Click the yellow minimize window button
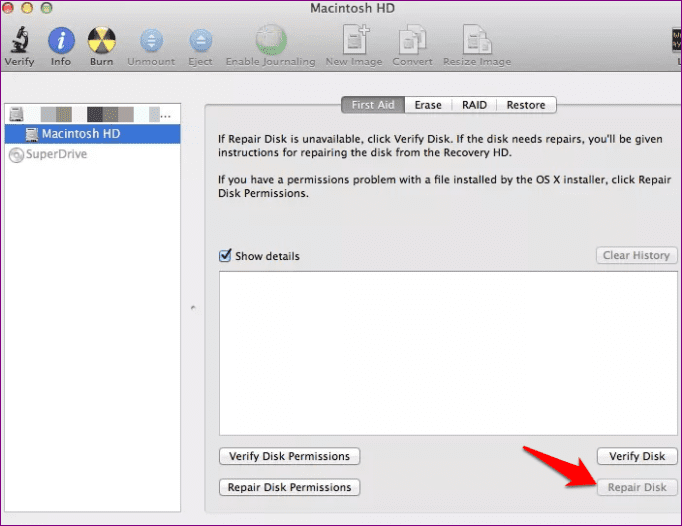 pyautogui.click(x=27, y=7)
